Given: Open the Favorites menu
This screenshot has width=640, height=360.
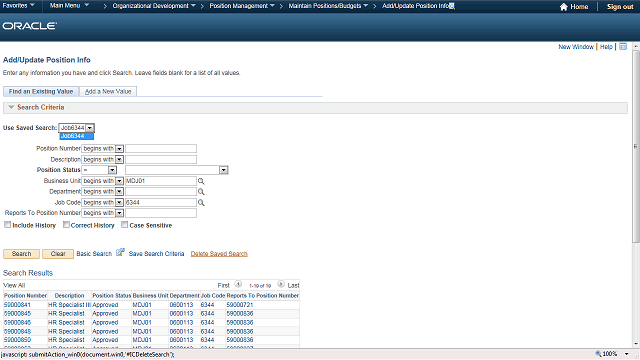Looking at the screenshot, I should 18,6.
